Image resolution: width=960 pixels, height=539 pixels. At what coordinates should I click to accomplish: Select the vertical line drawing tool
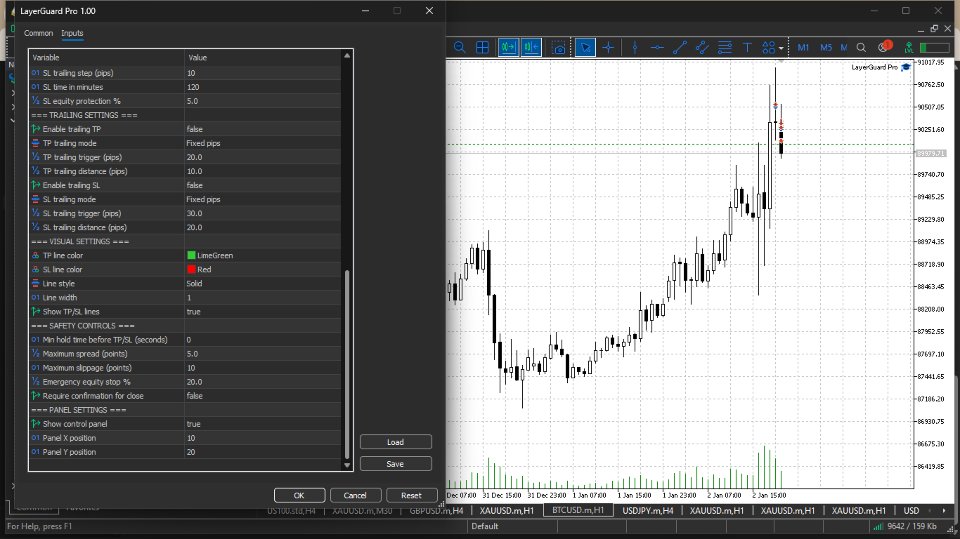(634, 47)
